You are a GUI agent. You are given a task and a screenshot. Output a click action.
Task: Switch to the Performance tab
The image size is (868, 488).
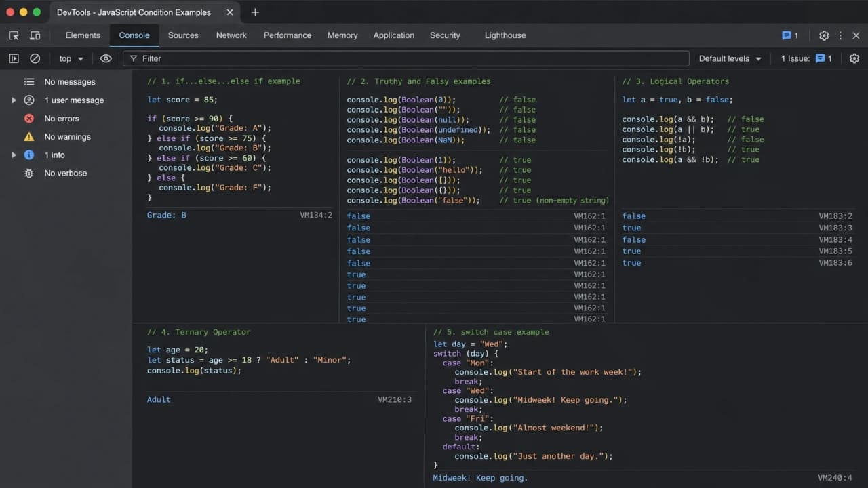click(288, 35)
